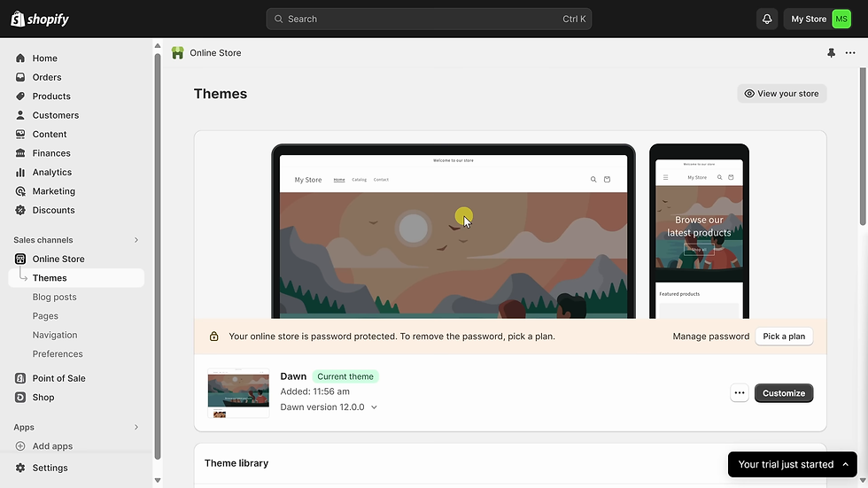Viewport: 868px width, 488px height.
Task: Click the green Online Store header icon
Action: [x=178, y=52]
